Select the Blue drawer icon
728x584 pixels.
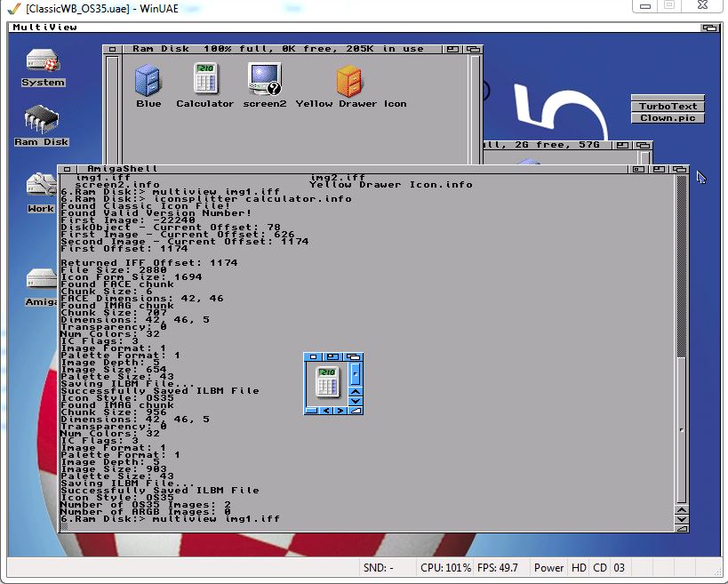[148, 81]
